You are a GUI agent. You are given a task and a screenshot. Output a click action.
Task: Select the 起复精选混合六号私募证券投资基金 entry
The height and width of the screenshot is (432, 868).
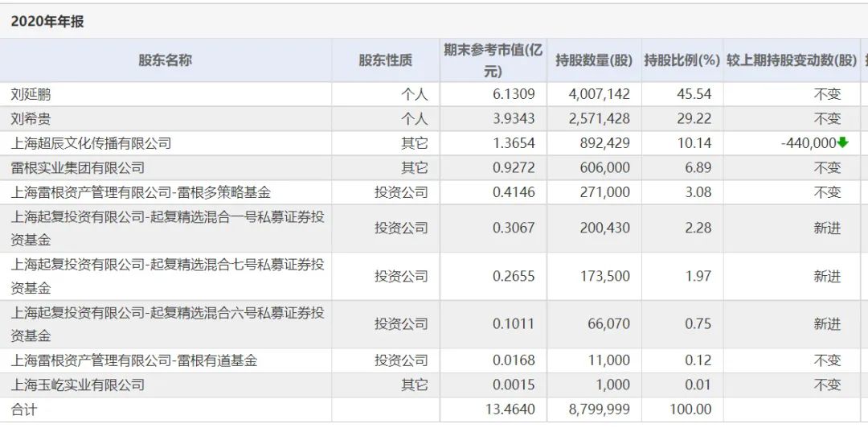pyautogui.click(x=167, y=323)
